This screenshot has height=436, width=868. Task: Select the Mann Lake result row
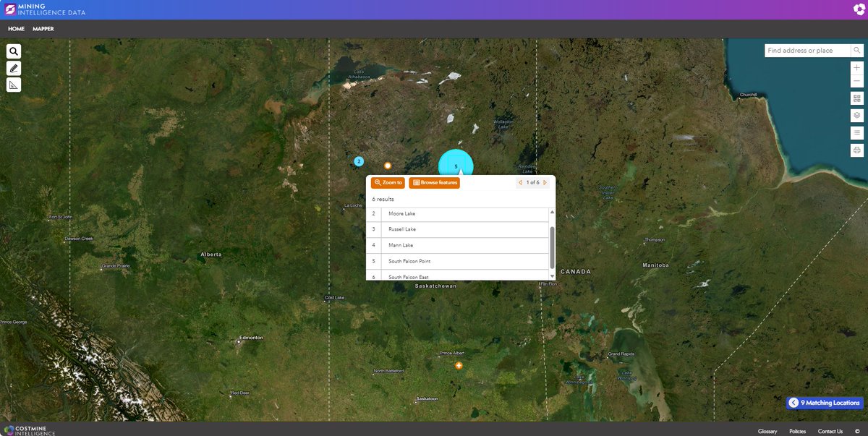pos(458,245)
